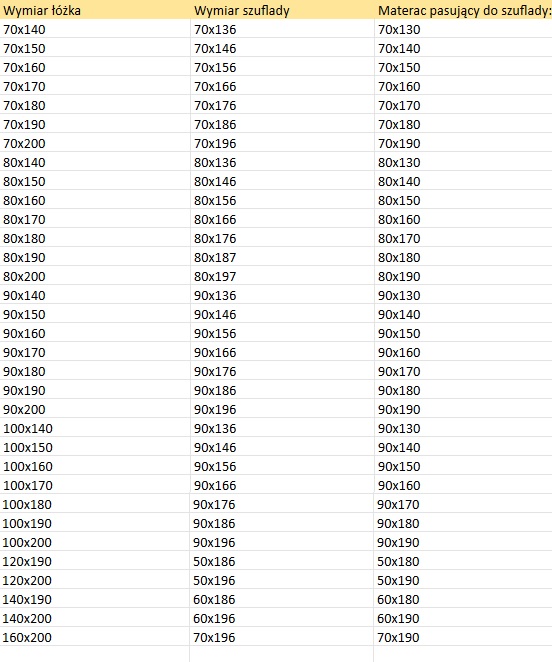This screenshot has height=662, width=552.
Task: Select the drawer size cell 80x187
Action: click(282, 257)
